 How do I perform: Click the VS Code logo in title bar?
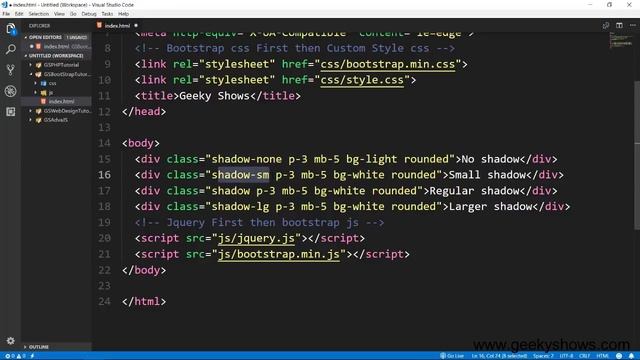4,4
